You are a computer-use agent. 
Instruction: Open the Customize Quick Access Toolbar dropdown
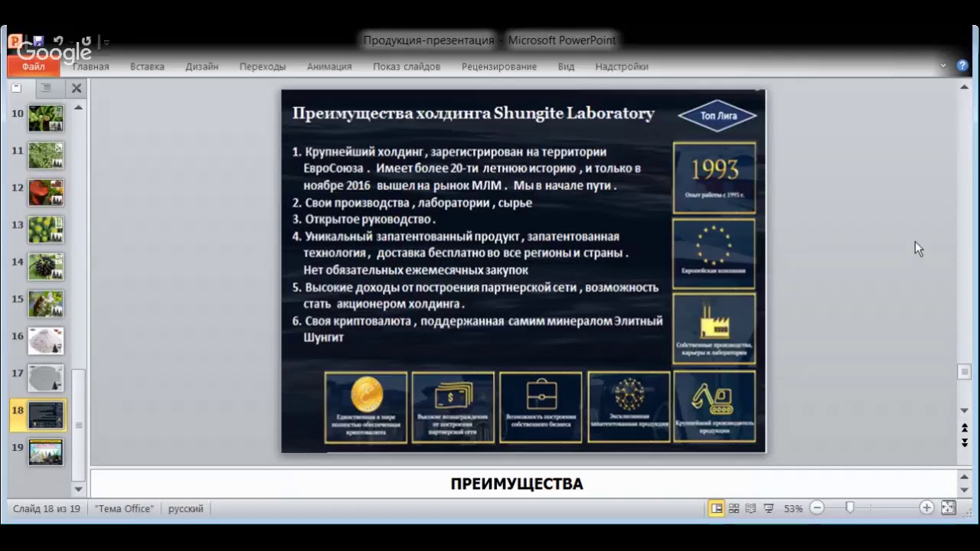pyautogui.click(x=106, y=42)
